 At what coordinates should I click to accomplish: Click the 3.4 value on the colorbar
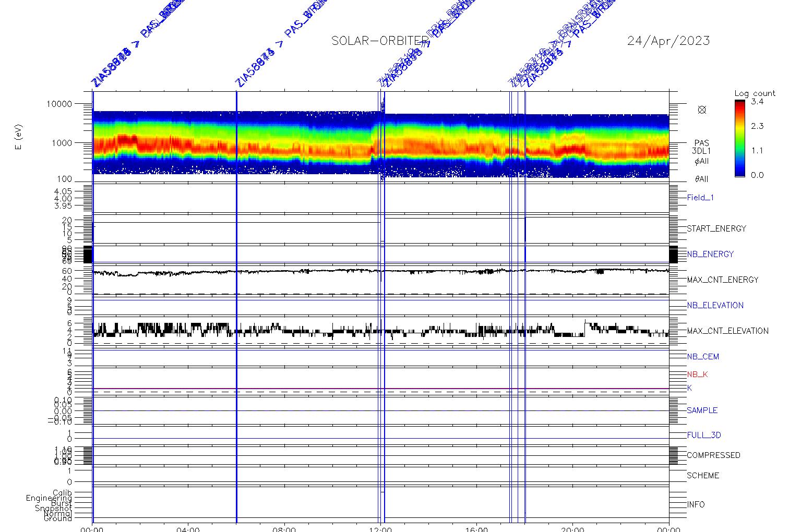[x=757, y=102]
